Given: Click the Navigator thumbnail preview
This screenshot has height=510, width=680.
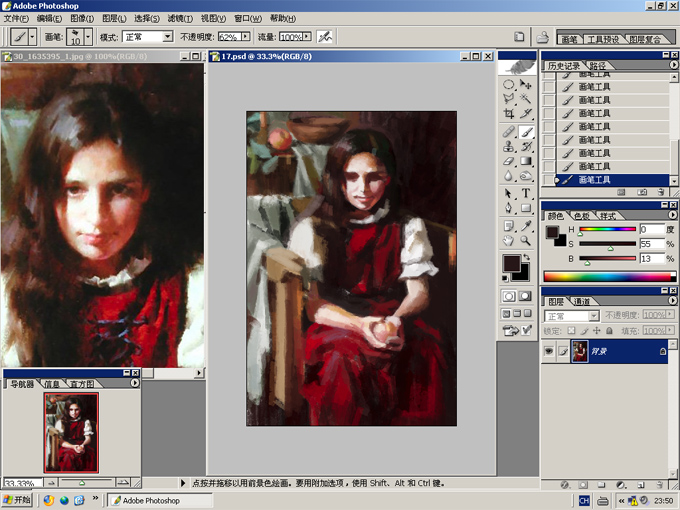Looking at the screenshot, I should [x=71, y=433].
